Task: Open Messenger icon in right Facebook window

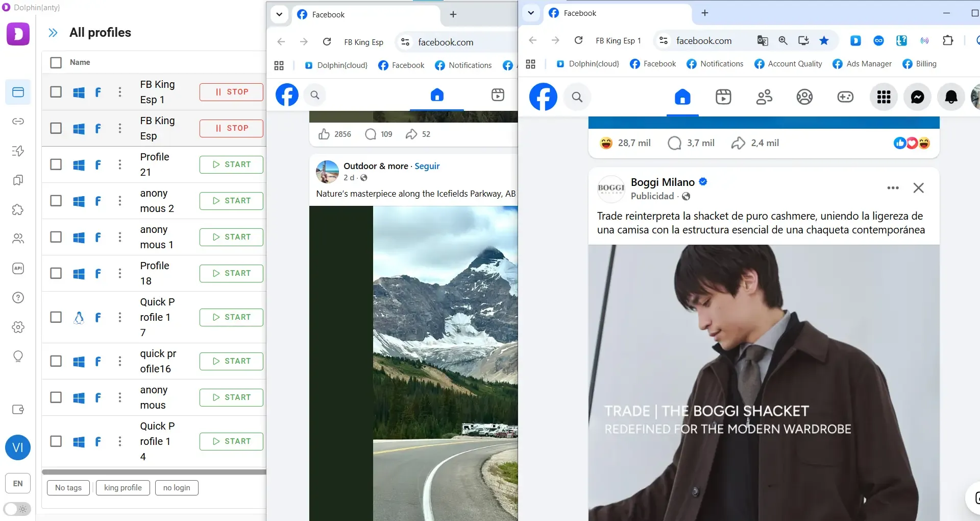Action: pyautogui.click(x=917, y=97)
